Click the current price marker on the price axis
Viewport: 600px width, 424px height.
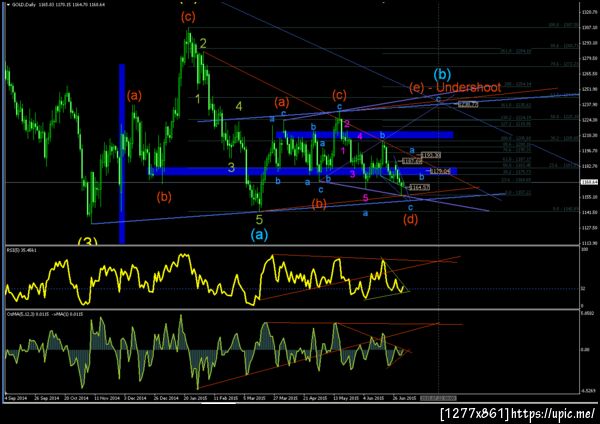click(590, 182)
